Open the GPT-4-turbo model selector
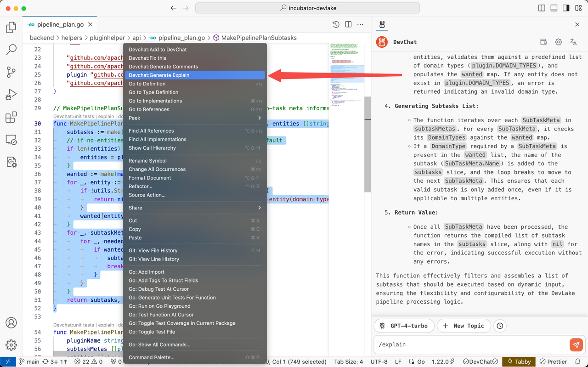Screen dimensions: 588x367 pos(404,326)
